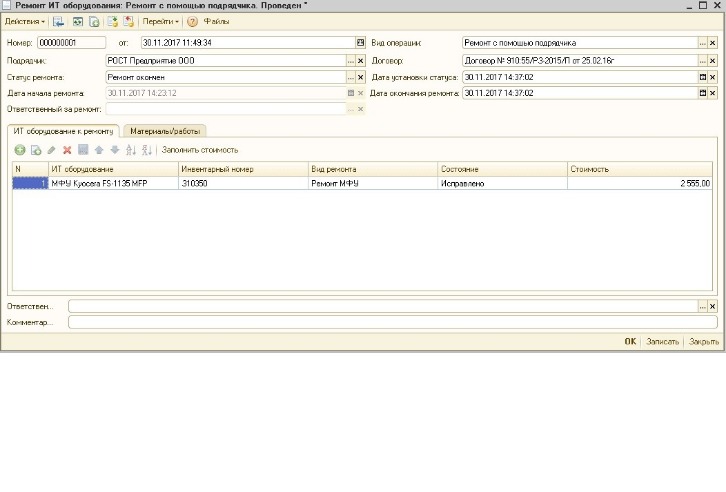
Task: Sort the table descending
Action: click(147, 150)
